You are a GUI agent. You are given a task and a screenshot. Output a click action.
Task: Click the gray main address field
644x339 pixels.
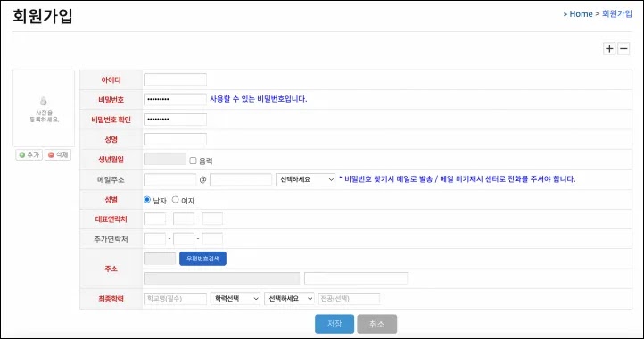tap(222, 278)
